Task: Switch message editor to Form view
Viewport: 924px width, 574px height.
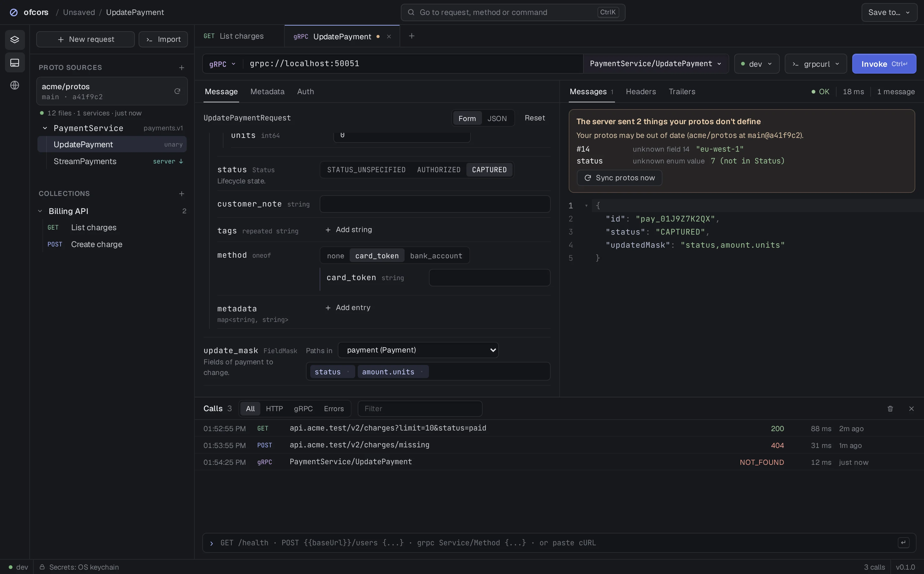Action: click(x=467, y=119)
